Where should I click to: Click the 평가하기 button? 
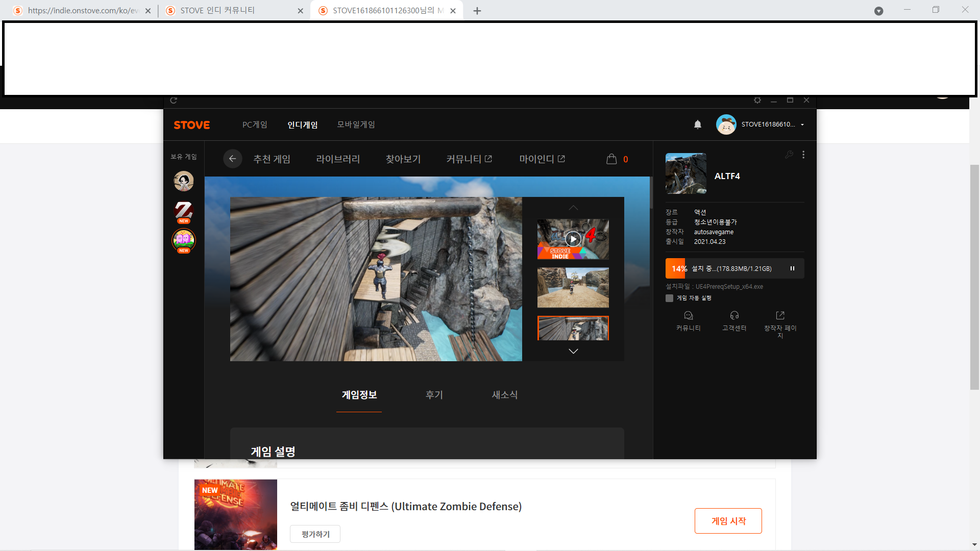[315, 534]
